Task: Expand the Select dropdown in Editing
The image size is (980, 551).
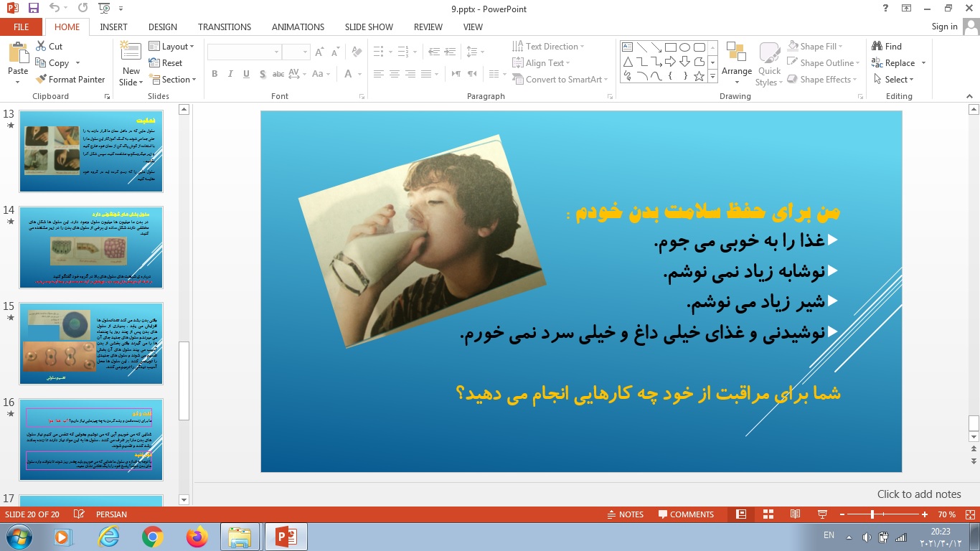Action: [894, 80]
